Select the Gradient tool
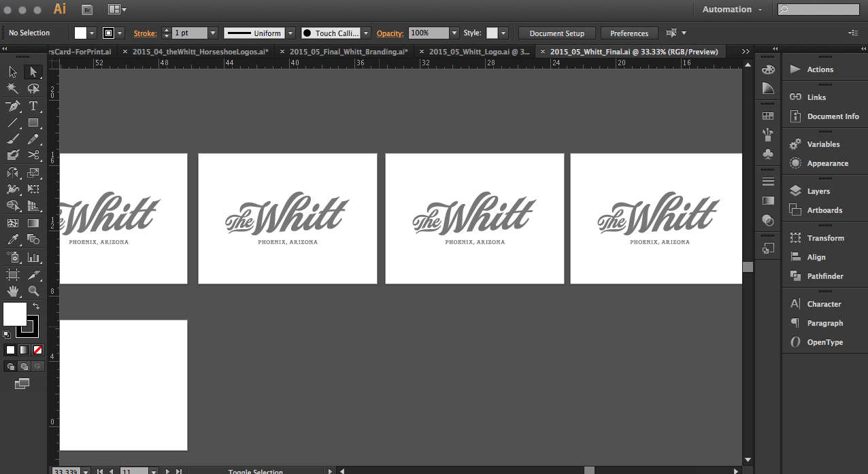The height and width of the screenshot is (474, 868). click(33, 223)
